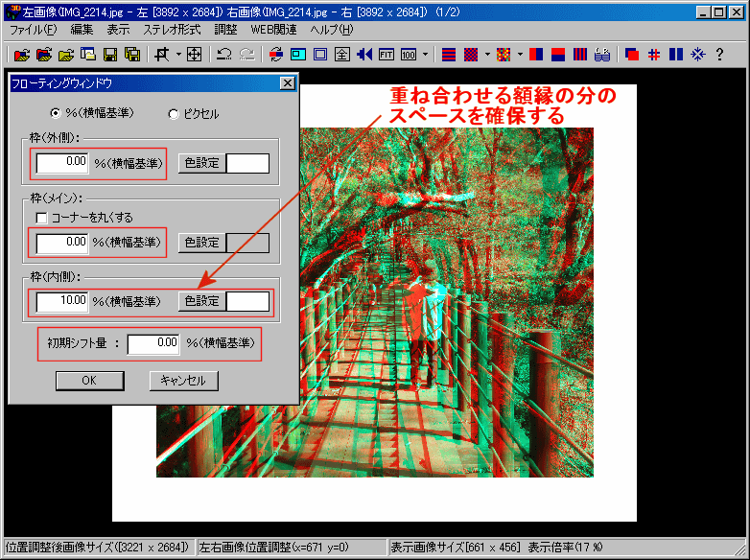750x560 pixels.
Task: Select the %(横幅基準) radio button
Action: click(55, 113)
